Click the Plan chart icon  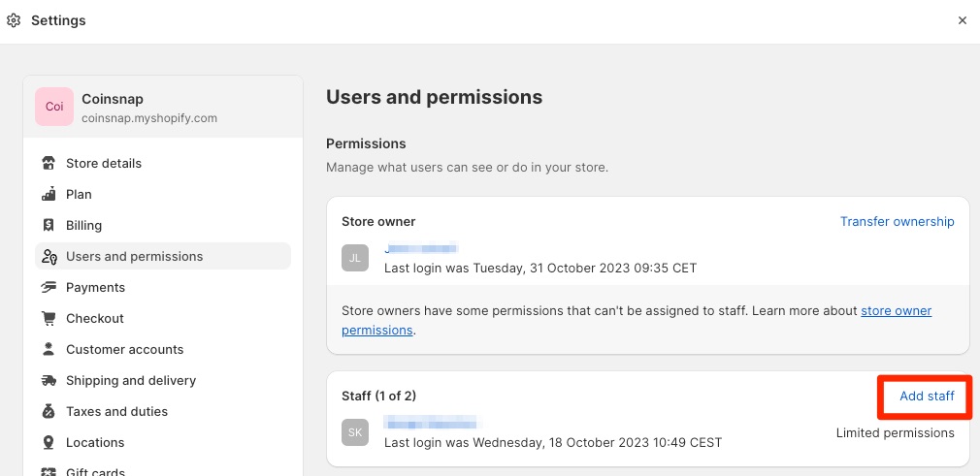click(49, 194)
